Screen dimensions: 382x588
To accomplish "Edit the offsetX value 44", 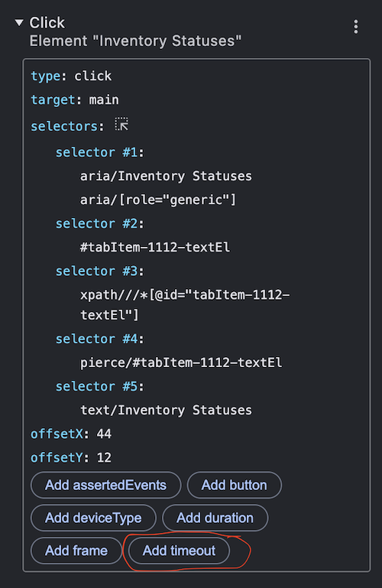I will 104,434.
